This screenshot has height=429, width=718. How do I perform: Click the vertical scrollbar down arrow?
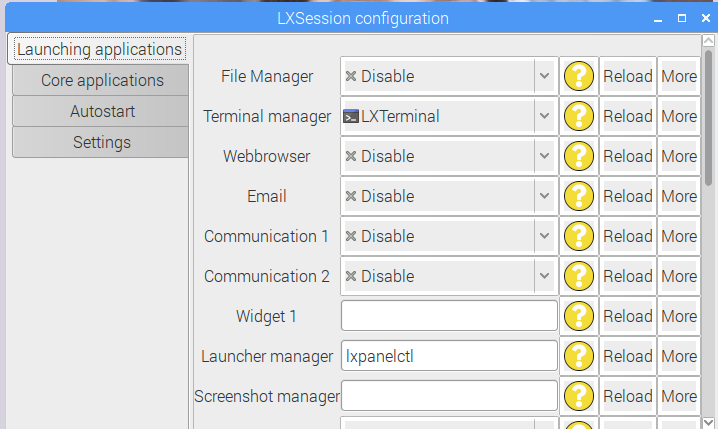(x=708, y=422)
